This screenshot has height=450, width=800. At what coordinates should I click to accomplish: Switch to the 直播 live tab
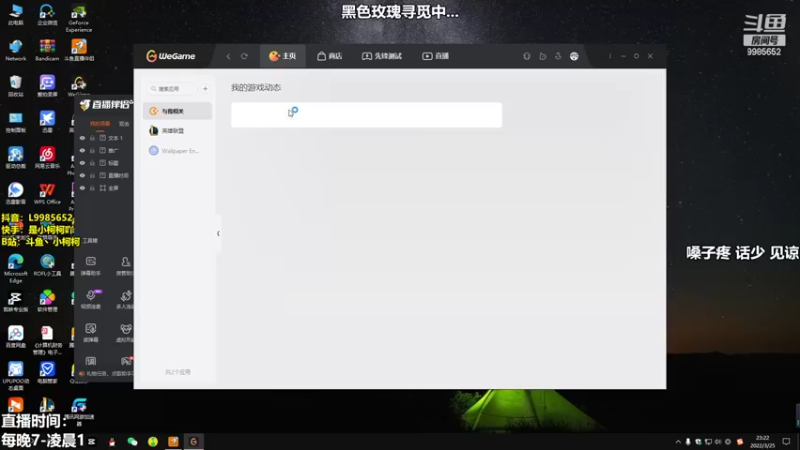[436, 56]
